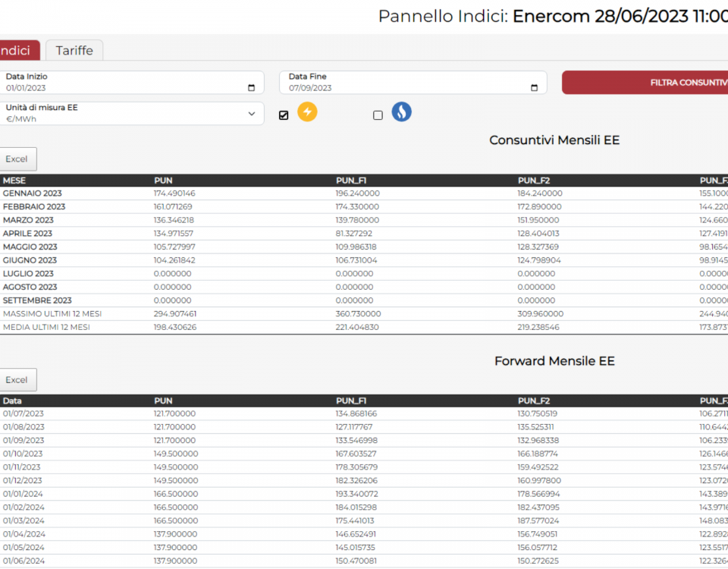The width and height of the screenshot is (728, 569).
Task: Open calendar picker in Data Fine field
Action: [x=535, y=88]
